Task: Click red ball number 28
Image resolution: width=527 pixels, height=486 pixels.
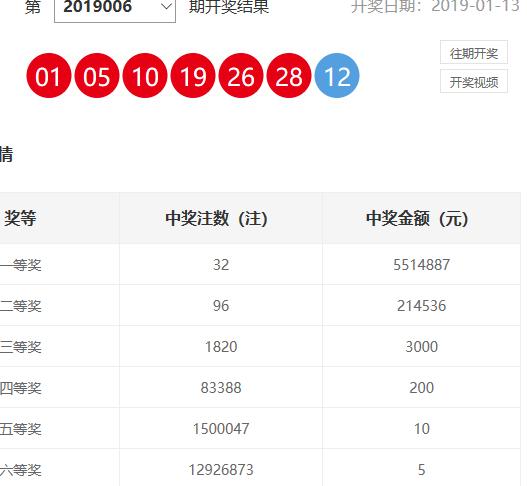Action: click(x=289, y=76)
